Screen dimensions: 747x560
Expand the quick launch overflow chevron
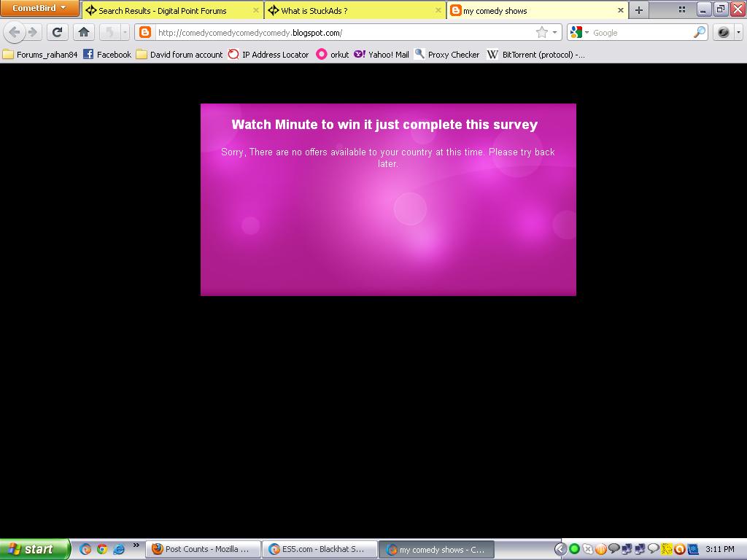tap(136, 545)
